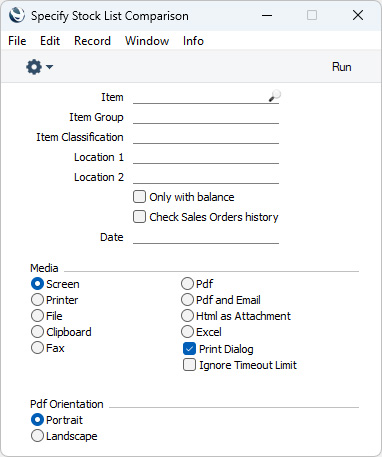
Task: Open the Record menu
Action: (92, 41)
